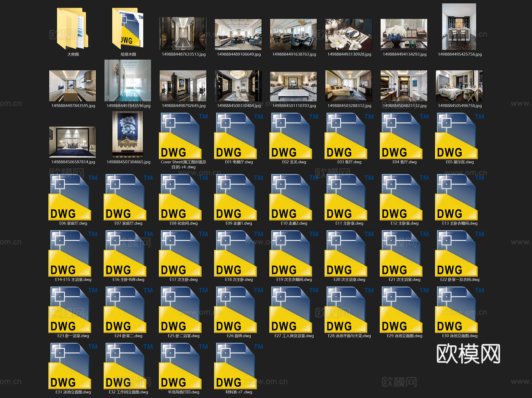Open image thumbnail 1498884501110703.jpg
The image size is (532, 398).
coord(293,86)
